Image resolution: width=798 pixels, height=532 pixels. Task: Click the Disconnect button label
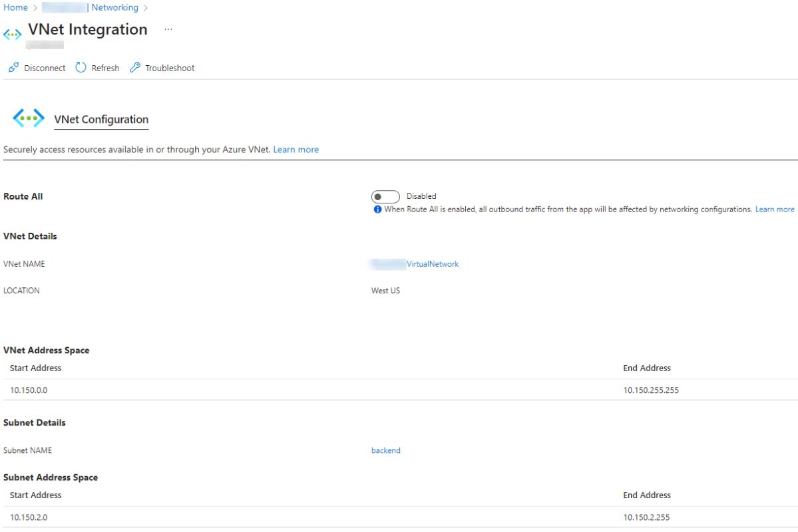(x=45, y=68)
